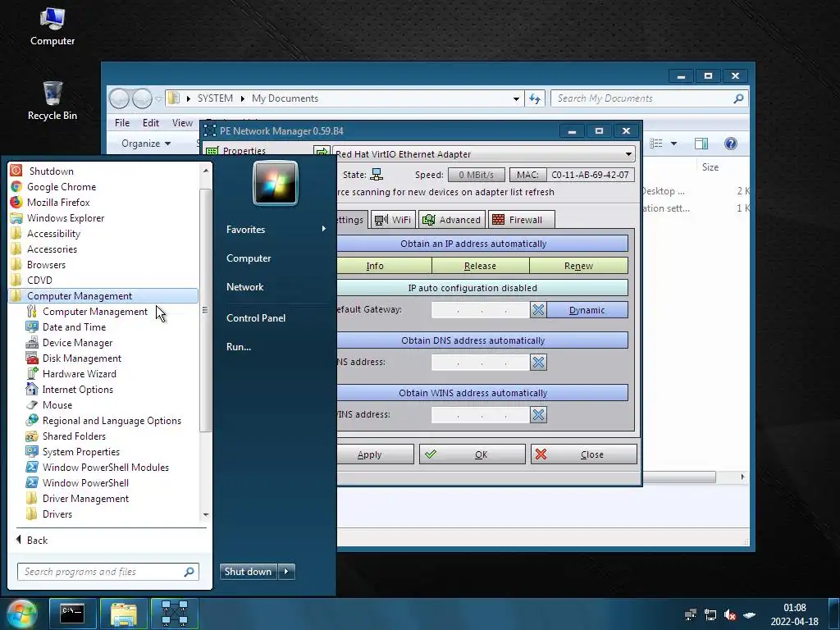The height and width of the screenshot is (630, 840).
Task: Collapse the Computer Management folder
Action: click(x=104, y=295)
